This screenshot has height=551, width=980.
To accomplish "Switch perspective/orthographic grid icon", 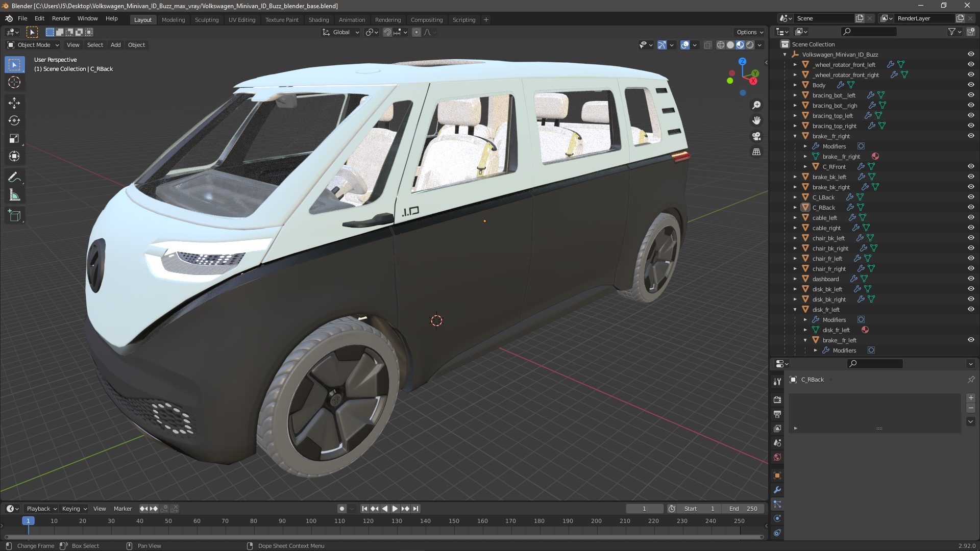I will pos(756,152).
